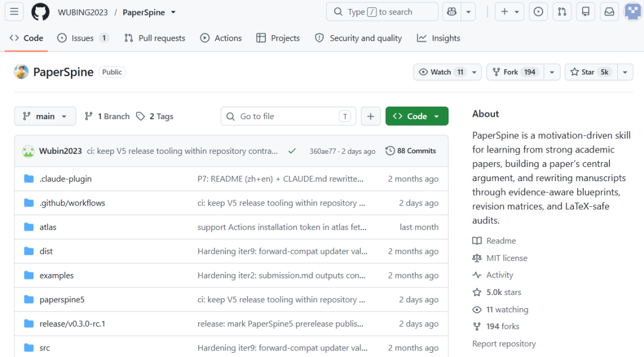
Task: Open the repositories icon in the top header
Action: pos(586,12)
